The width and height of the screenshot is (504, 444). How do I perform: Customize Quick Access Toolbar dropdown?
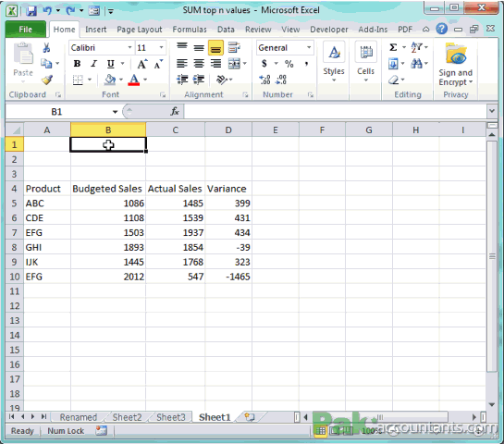click(x=111, y=11)
